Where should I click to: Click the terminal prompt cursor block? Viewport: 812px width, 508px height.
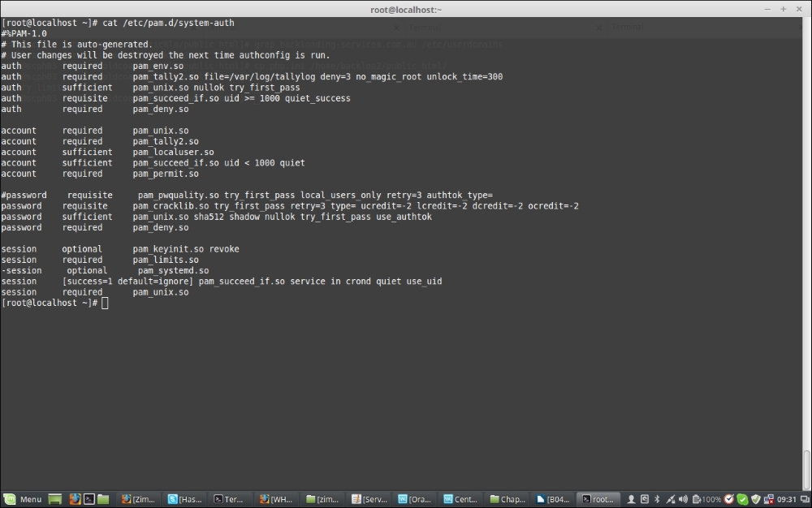point(105,304)
